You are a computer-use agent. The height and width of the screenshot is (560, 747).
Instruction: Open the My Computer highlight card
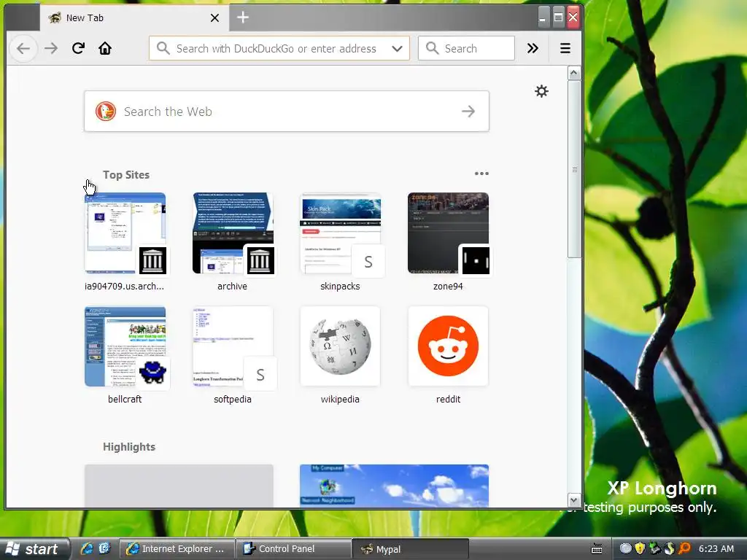pos(394,486)
